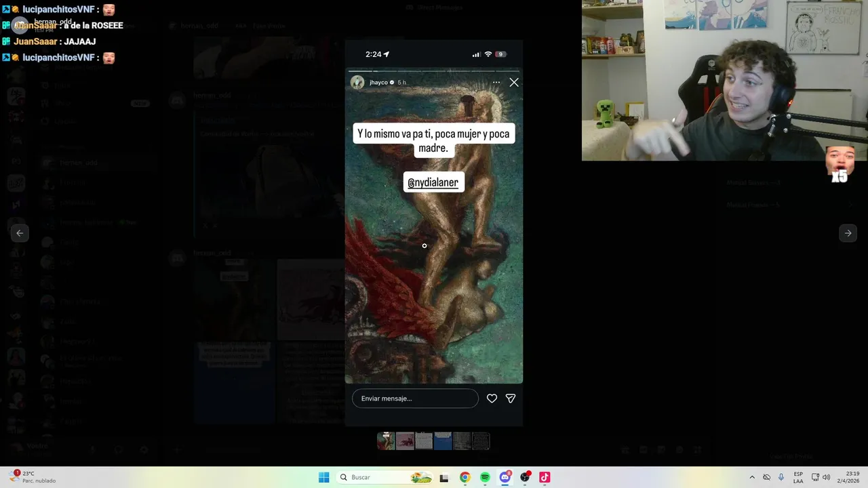This screenshot has height=488, width=868.
Task: Open jhayco profile avatar in story header
Action: (357, 83)
